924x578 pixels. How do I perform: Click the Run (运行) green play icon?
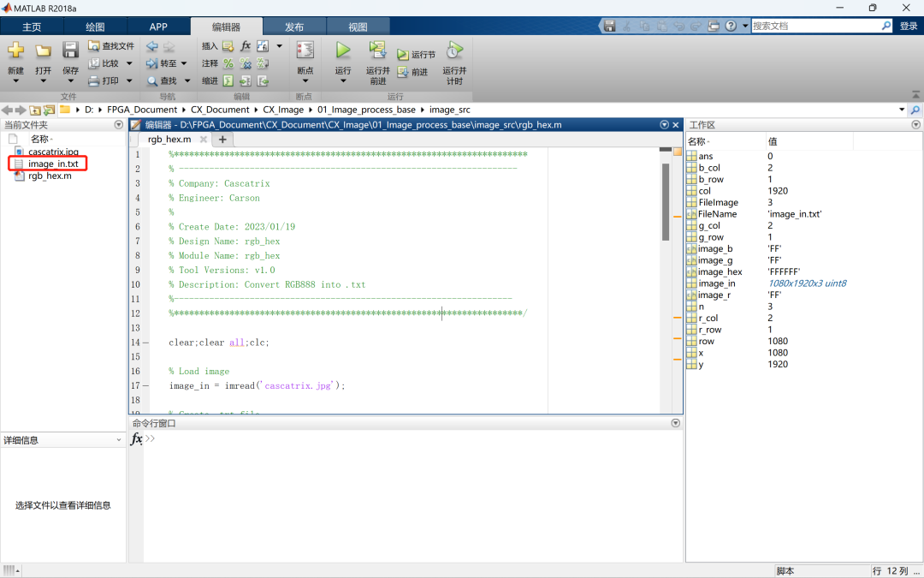coord(343,51)
